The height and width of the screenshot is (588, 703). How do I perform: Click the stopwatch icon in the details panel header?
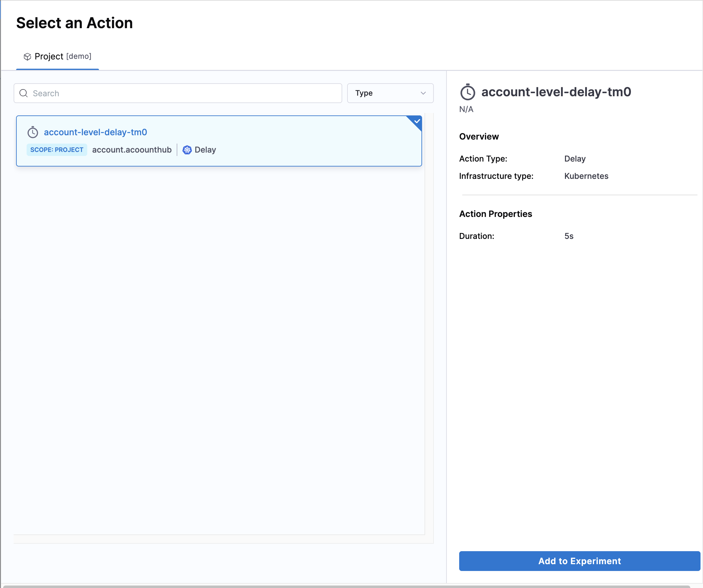pyautogui.click(x=467, y=93)
